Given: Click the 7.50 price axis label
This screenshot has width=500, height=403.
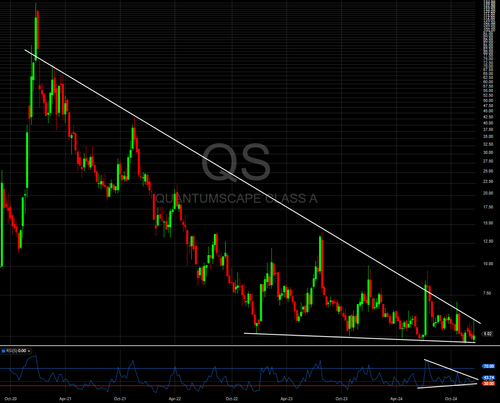Looking at the screenshot, I should [488, 293].
